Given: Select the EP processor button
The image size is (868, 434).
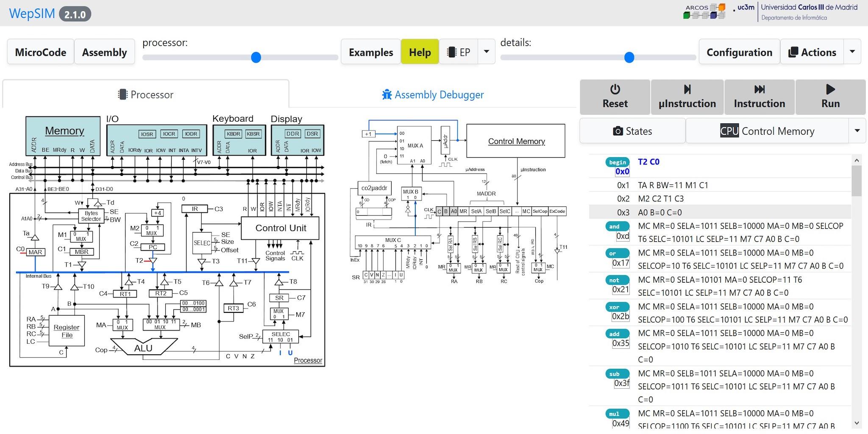Looking at the screenshot, I should coord(459,52).
